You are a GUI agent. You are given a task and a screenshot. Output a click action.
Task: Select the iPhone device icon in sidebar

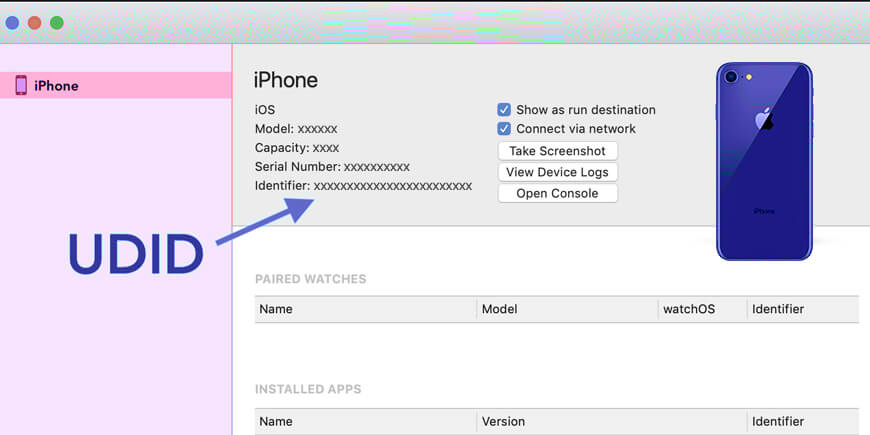click(21, 86)
